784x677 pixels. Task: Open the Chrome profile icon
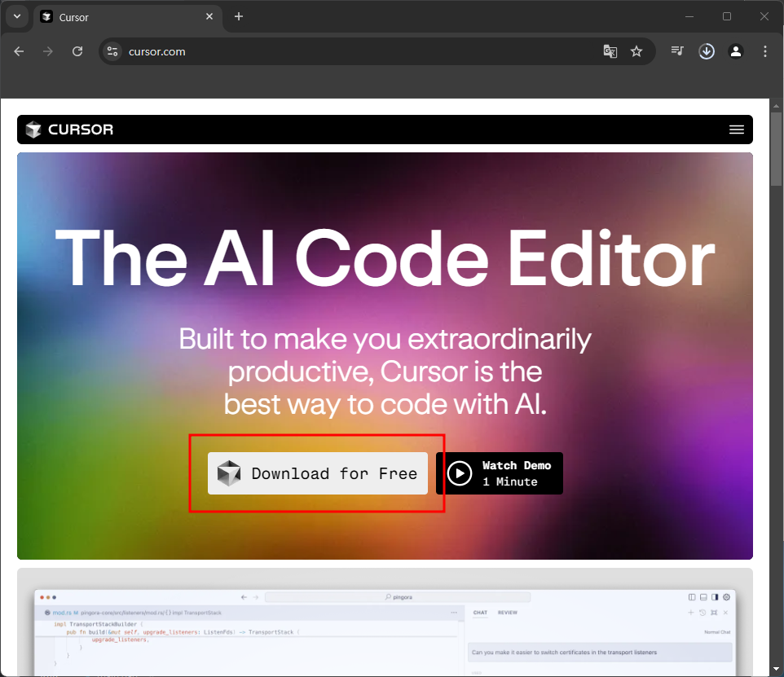(735, 51)
